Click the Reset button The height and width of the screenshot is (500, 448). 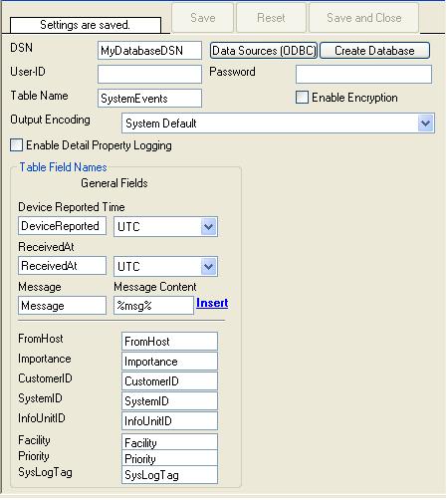[x=271, y=18]
